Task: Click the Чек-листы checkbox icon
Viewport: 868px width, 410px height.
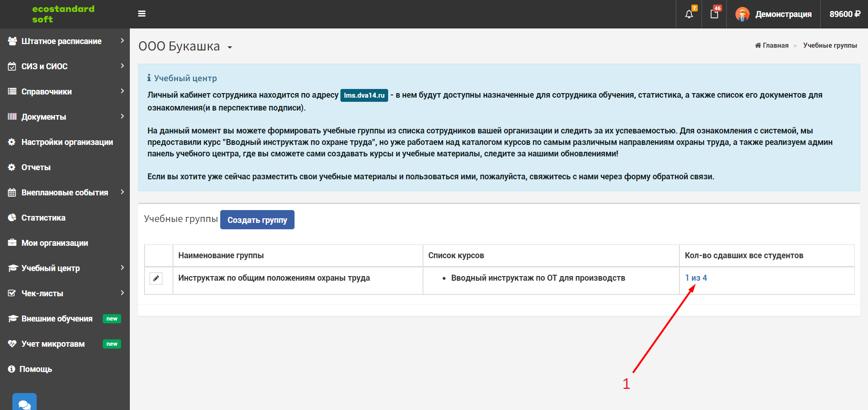Action: click(12, 294)
